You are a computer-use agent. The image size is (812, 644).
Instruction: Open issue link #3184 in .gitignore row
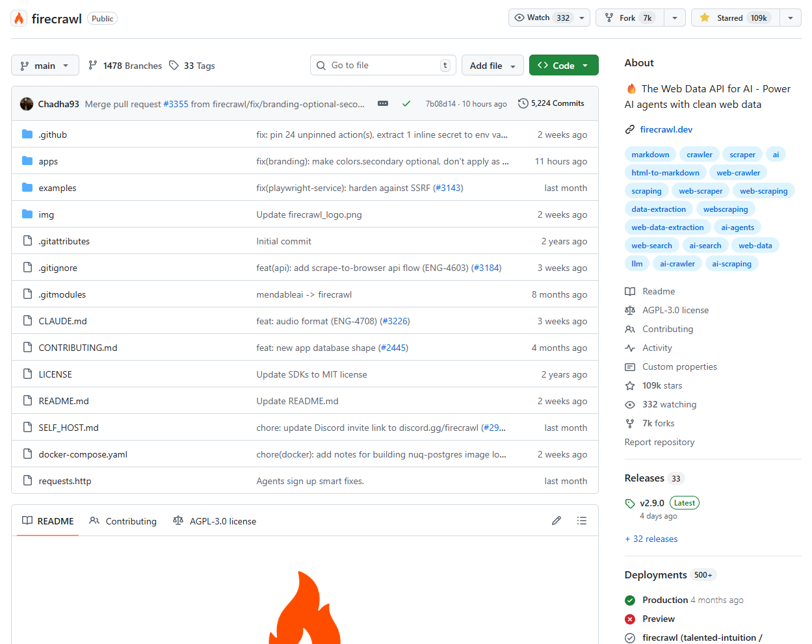pyautogui.click(x=486, y=268)
